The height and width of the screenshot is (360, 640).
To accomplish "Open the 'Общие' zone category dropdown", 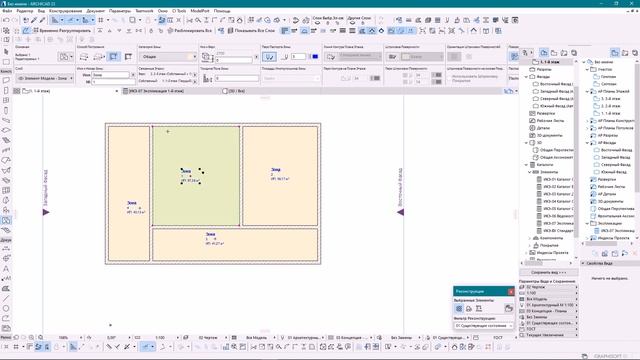I will click(x=167, y=57).
